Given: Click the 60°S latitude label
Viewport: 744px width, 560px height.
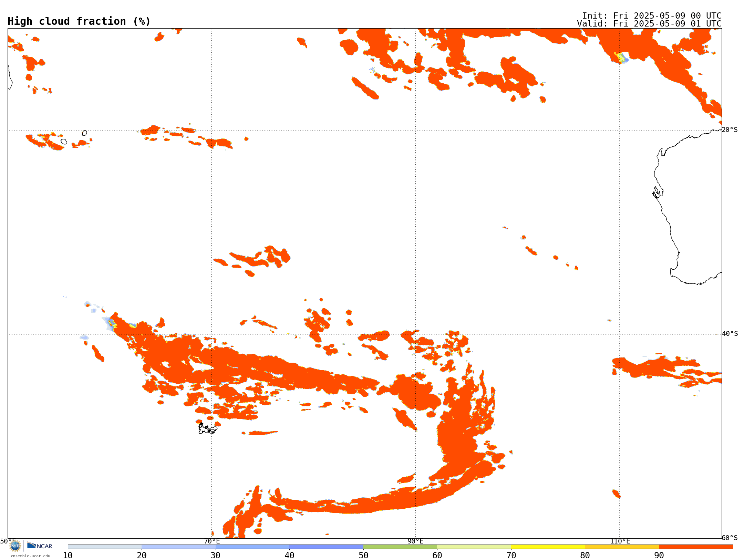Looking at the screenshot, I should [730, 538].
